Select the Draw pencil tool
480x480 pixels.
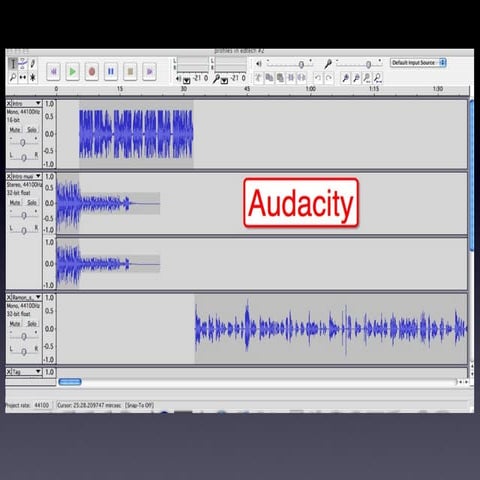(33, 63)
